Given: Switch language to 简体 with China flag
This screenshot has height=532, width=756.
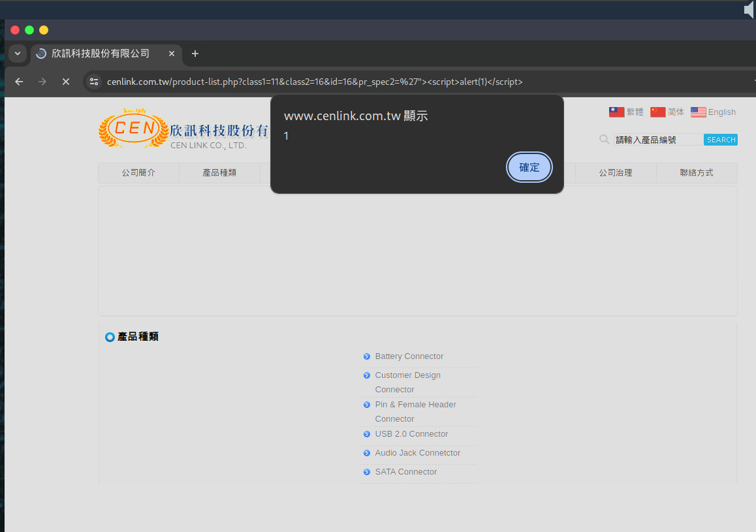Looking at the screenshot, I should [x=667, y=112].
